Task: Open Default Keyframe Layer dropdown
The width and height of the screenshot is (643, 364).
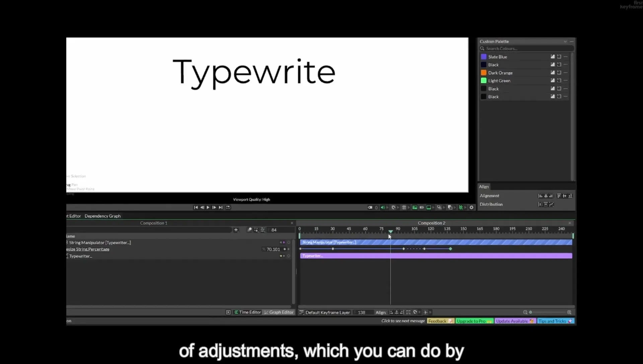Action: pyautogui.click(x=325, y=312)
